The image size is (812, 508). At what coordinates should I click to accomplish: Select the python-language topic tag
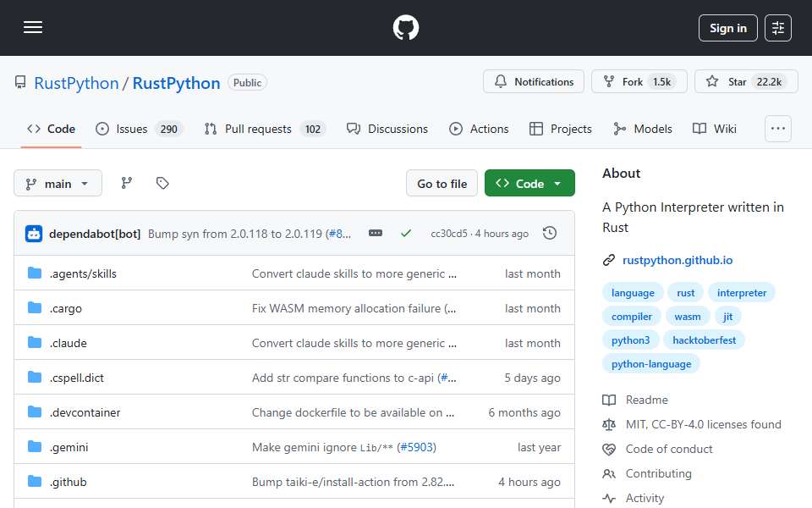651,364
